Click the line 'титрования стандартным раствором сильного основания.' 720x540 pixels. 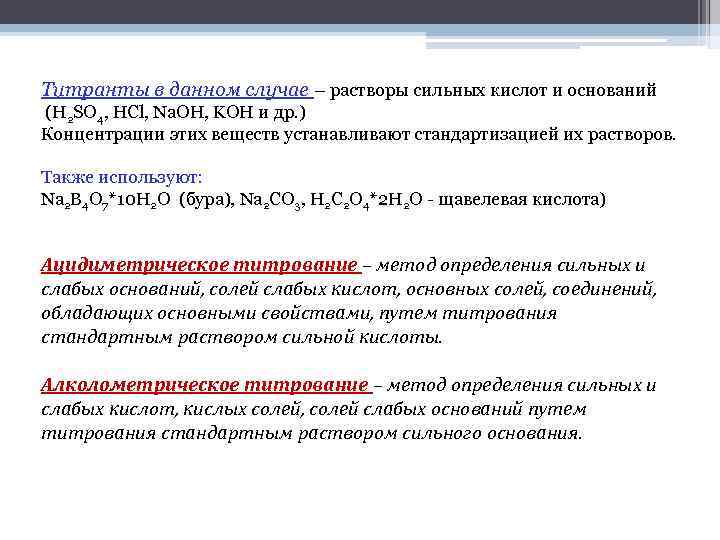click(x=312, y=433)
